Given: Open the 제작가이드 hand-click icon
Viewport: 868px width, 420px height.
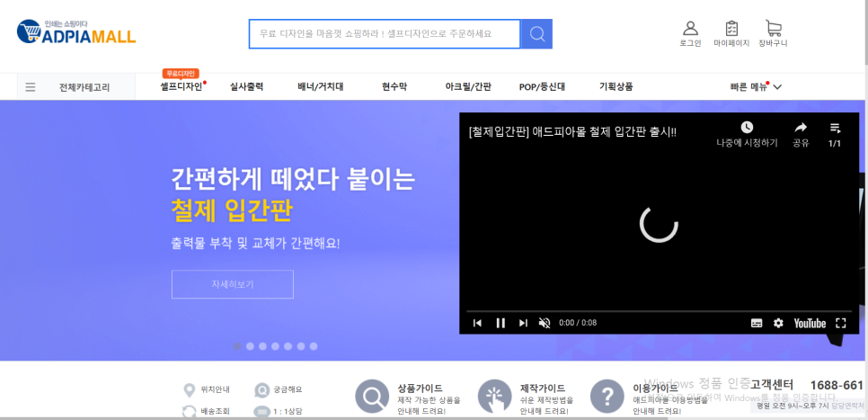Looking at the screenshot, I should (494, 397).
